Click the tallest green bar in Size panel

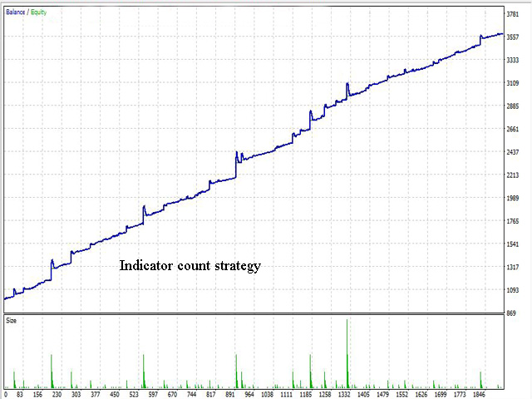(347, 353)
